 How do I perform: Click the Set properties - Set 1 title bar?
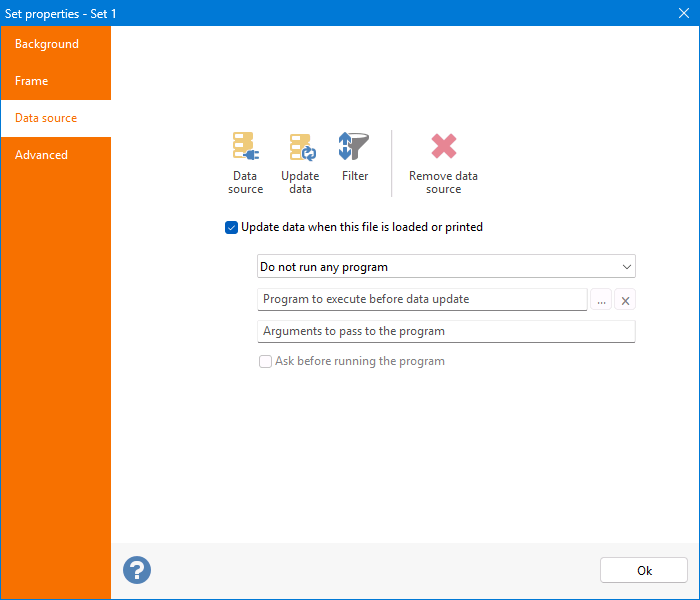[x=300, y=13]
